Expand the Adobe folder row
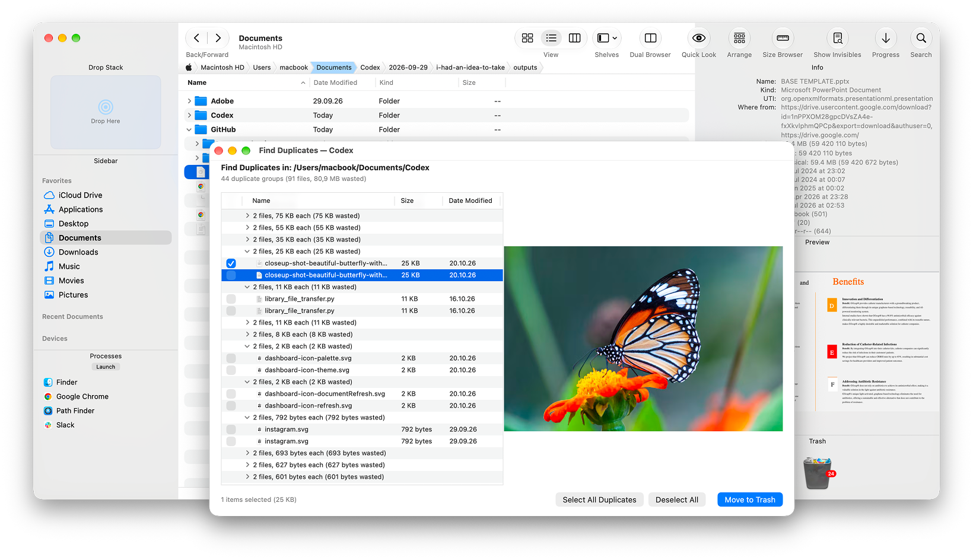The height and width of the screenshot is (560, 973). [189, 101]
